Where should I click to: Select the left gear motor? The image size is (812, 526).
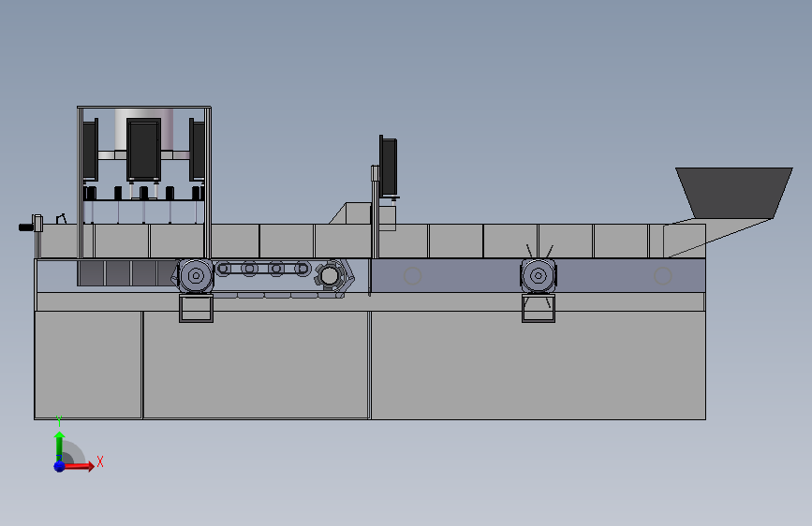[195, 276]
